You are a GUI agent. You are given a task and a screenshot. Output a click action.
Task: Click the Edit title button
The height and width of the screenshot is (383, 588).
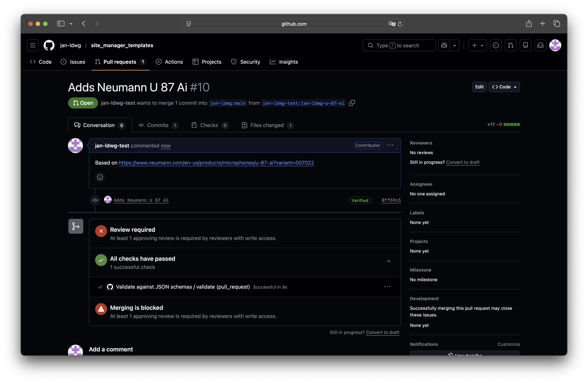[x=479, y=87]
